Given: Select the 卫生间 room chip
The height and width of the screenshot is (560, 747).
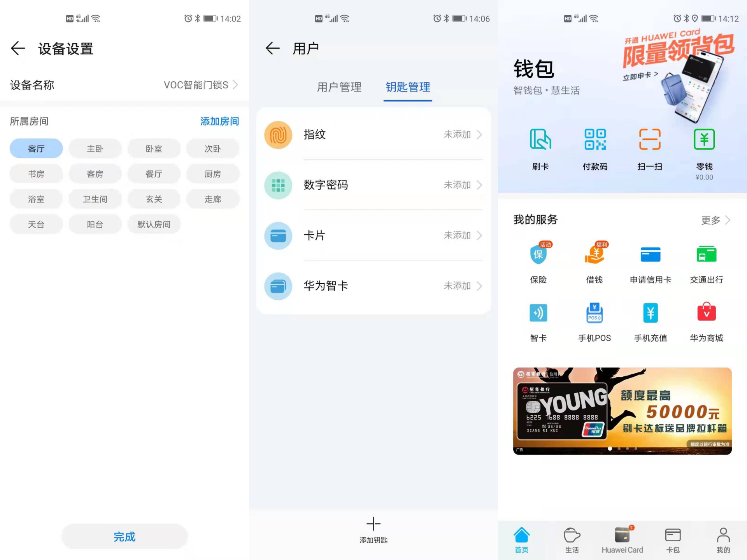Looking at the screenshot, I should 95,199.
